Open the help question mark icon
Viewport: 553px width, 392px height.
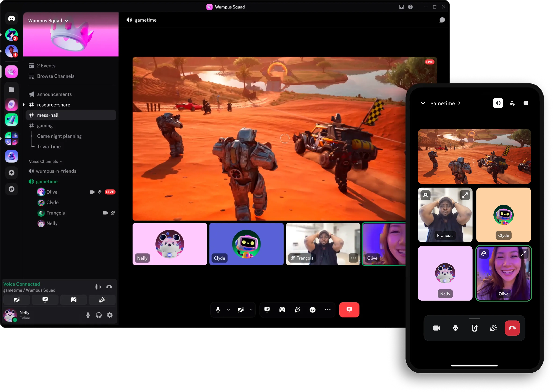410,7
